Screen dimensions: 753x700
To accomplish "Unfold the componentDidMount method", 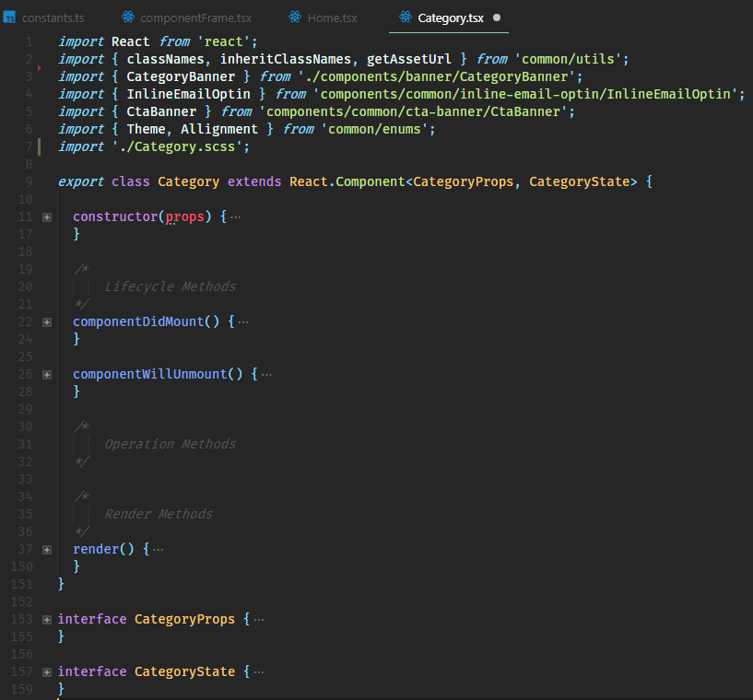I will point(47,321).
